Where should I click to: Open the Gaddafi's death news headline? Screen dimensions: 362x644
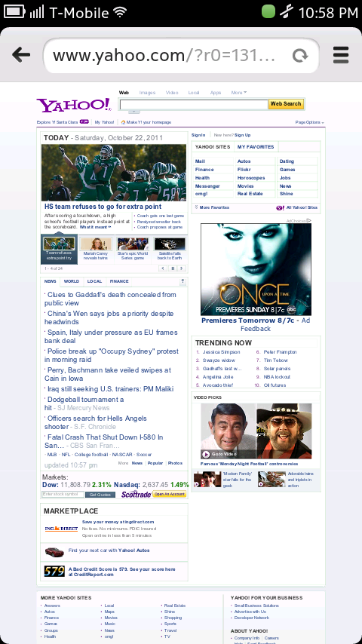tap(110, 299)
